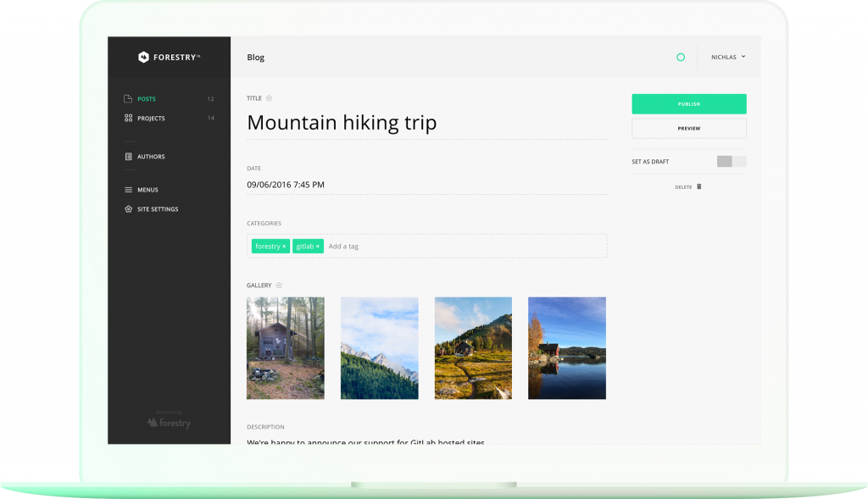Click the green status circle in the header
Image resolution: width=868 pixels, height=499 pixels.
[x=680, y=57]
